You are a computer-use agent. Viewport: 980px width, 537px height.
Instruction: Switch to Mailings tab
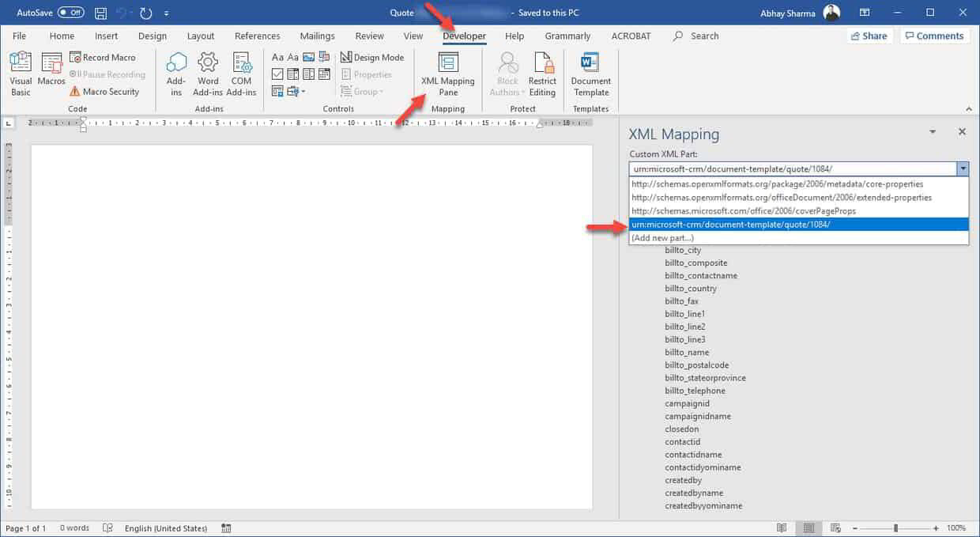click(318, 36)
